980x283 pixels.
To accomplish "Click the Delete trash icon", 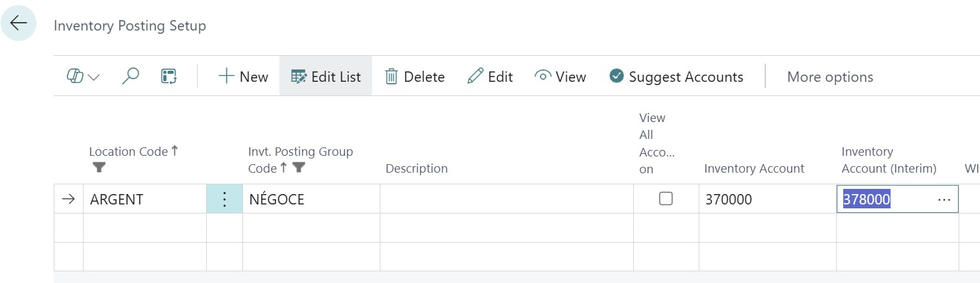I will (391, 77).
